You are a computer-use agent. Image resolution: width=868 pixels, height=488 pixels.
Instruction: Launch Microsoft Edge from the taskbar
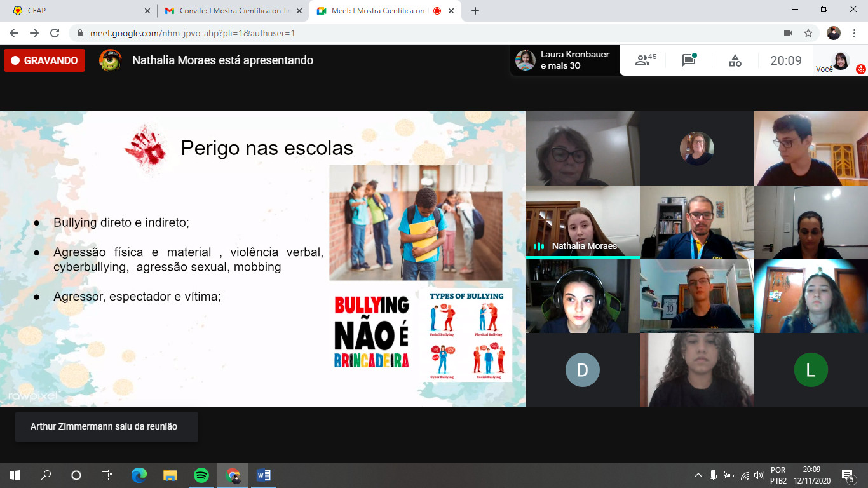(139, 475)
